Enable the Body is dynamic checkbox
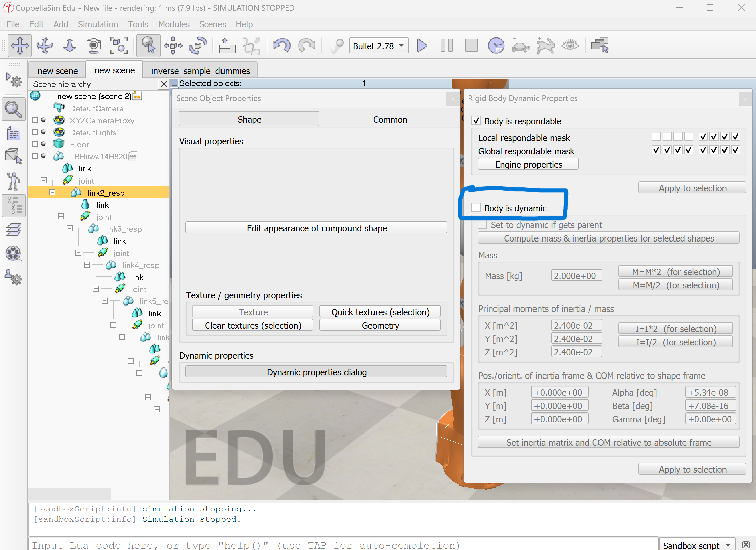This screenshot has height=550, width=756. point(476,208)
